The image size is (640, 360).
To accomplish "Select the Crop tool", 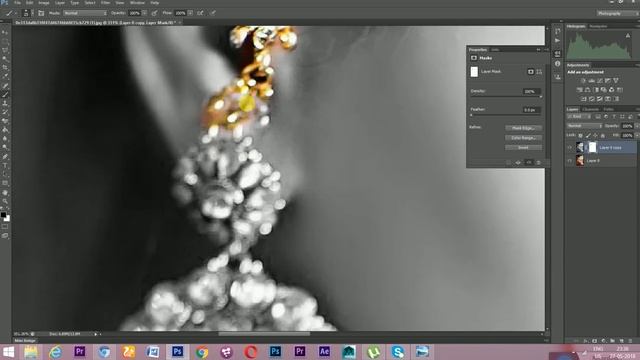I will tap(5, 67).
